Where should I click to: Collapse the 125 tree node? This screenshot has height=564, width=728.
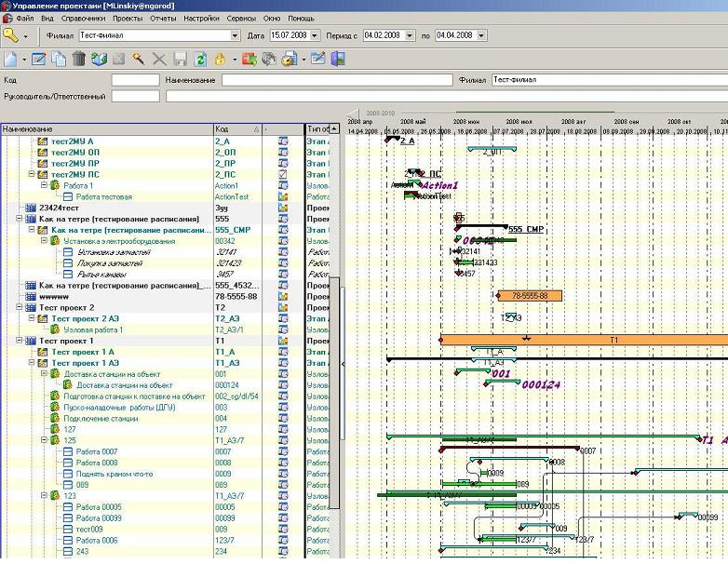pos(44,439)
